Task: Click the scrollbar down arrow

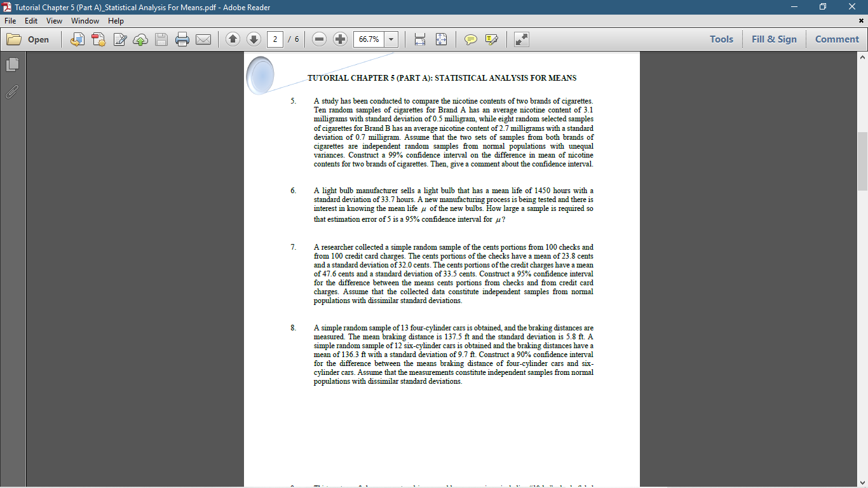Action: tap(862, 482)
